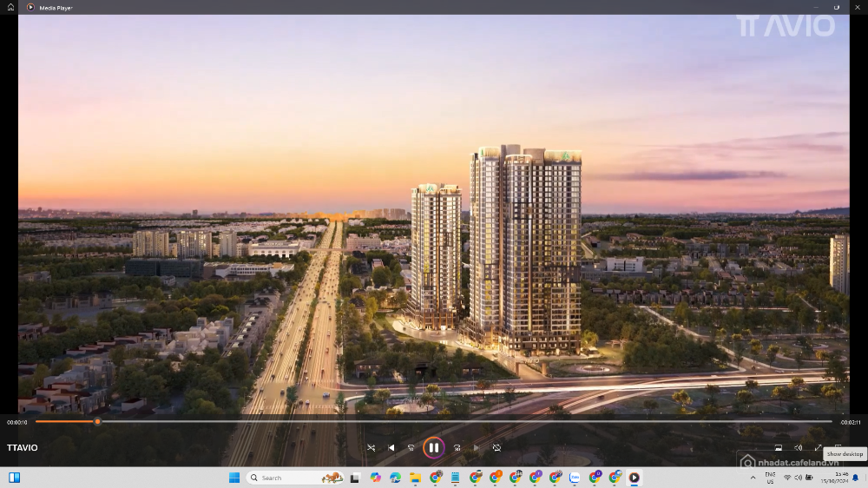Click the Media Player home icon
The height and width of the screenshot is (488, 868).
pyautogui.click(x=10, y=7)
